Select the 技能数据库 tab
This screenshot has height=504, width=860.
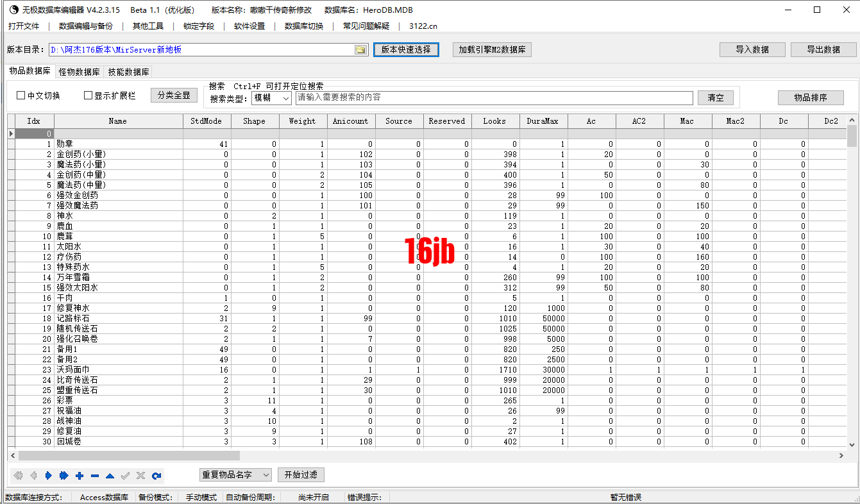(128, 72)
